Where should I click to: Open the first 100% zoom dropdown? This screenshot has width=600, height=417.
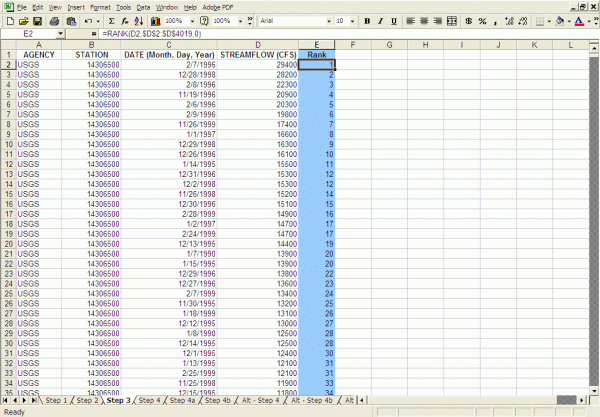[x=192, y=21]
